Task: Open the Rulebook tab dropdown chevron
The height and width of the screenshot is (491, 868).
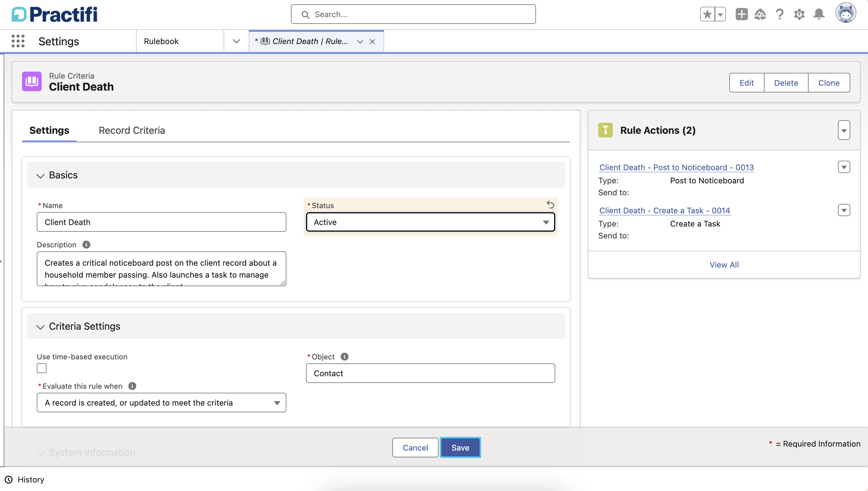Action: click(x=236, y=41)
